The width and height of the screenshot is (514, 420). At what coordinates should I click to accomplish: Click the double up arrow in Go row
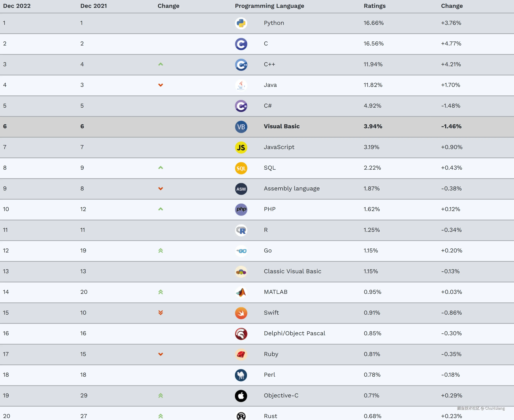click(160, 251)
